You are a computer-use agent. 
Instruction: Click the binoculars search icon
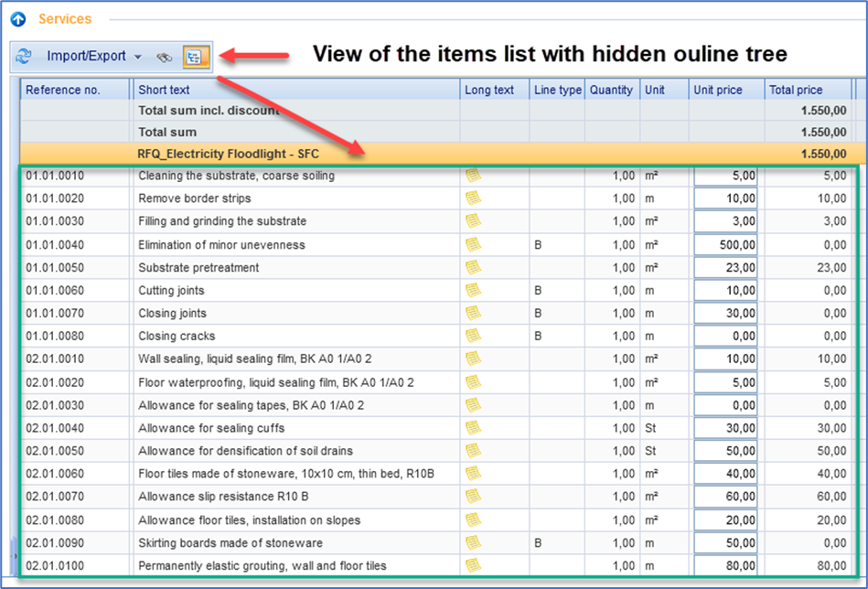pyautogui.click(x=164, y=57)
